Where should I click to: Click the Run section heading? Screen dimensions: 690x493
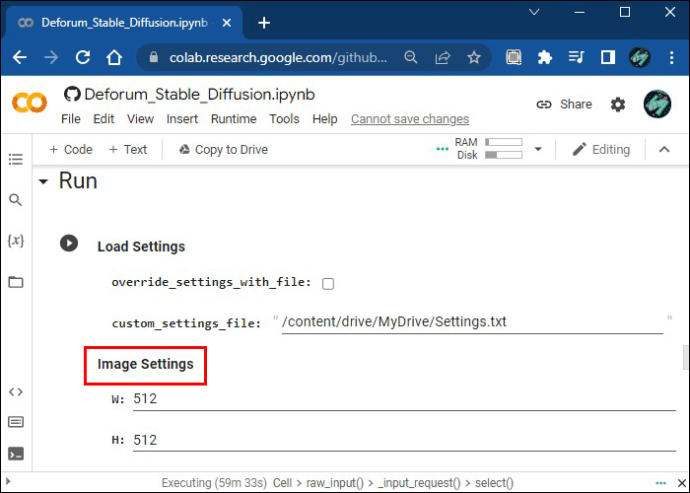[x=78, y=181]
